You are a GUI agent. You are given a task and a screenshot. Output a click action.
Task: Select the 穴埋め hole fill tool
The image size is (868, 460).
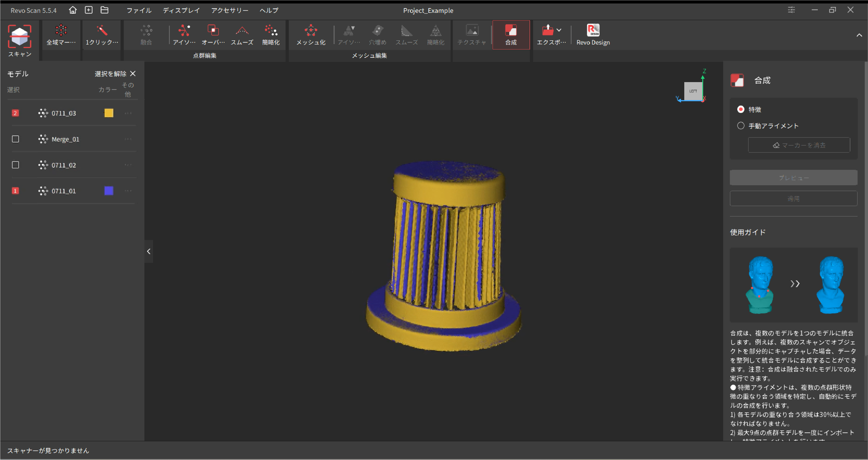pos(378,34)
